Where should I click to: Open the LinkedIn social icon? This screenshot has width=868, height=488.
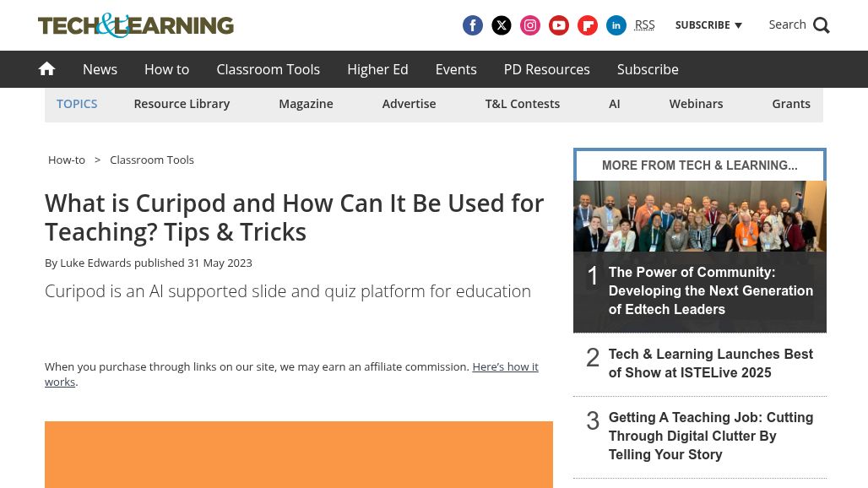[x=616, y=25]
